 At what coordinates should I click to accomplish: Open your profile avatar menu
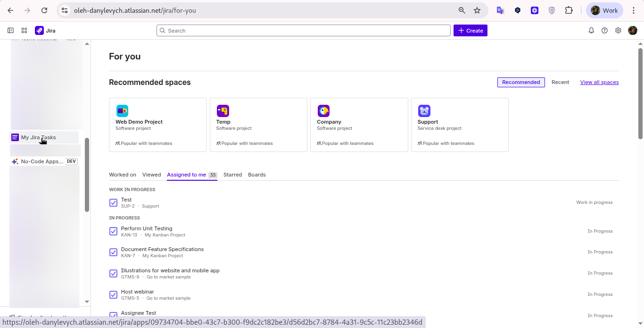(633, 30)
